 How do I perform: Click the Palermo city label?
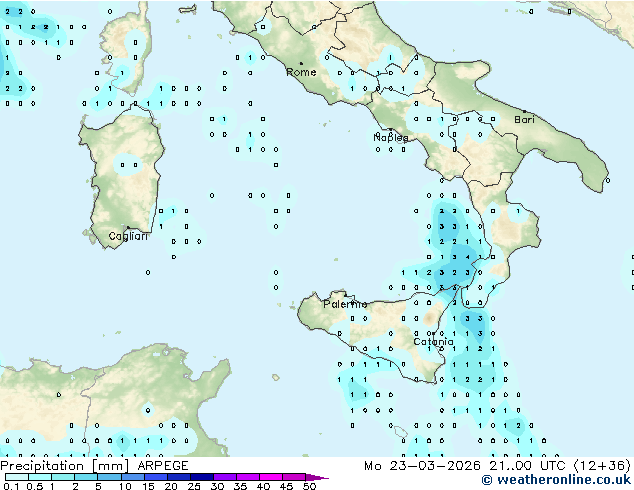[x=345, y=304]
